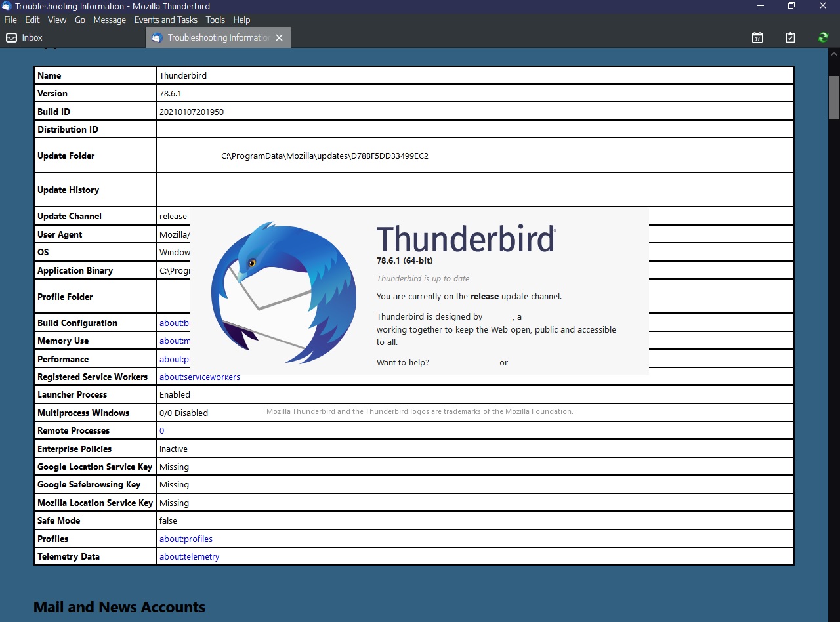Click the Update Folder path text

pos(325,156)
